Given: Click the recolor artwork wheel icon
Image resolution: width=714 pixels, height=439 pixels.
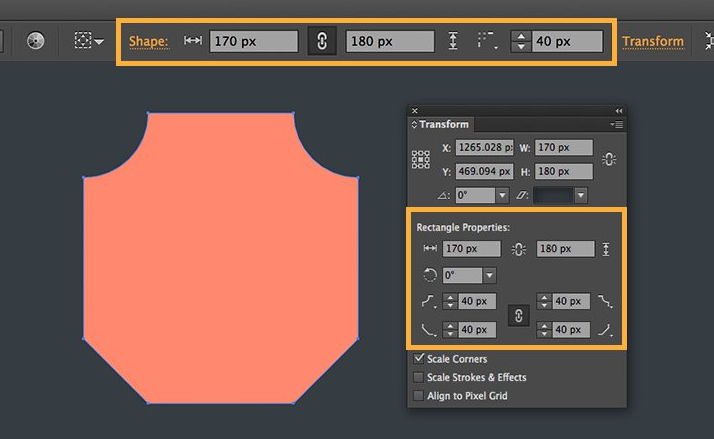Looking at the screenshot, I should (36, 41).
